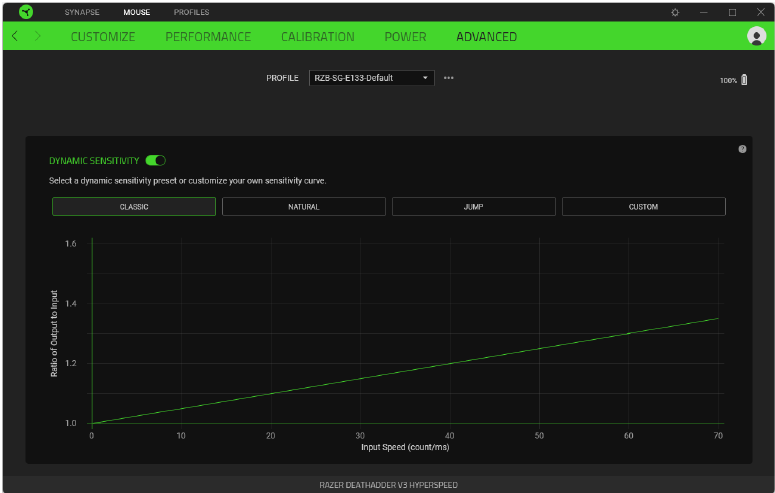Click the Razer DeathAdder V3 HyperSpeed label
Screen dimensions: 775x493
point(388,485)
